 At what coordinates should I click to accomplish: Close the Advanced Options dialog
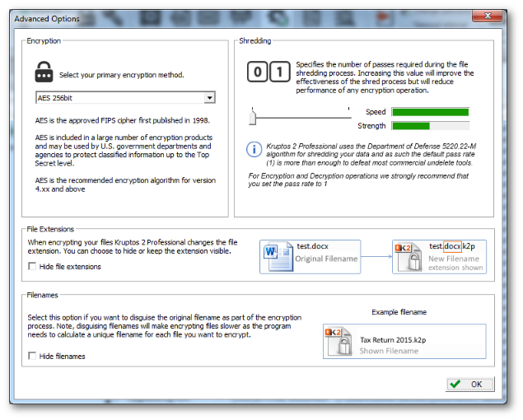pyautogui.click(x=488, y=16)
